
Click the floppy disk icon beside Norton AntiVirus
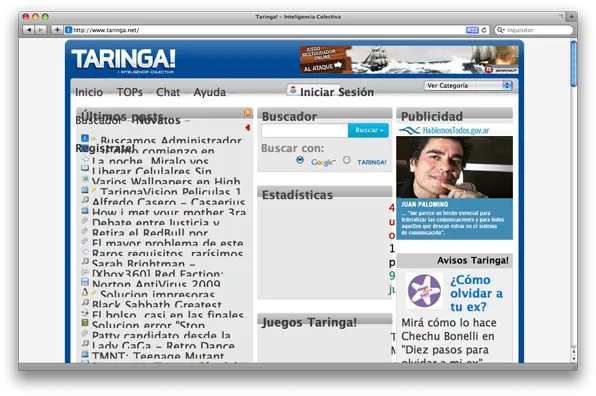[x=85, y=282]
